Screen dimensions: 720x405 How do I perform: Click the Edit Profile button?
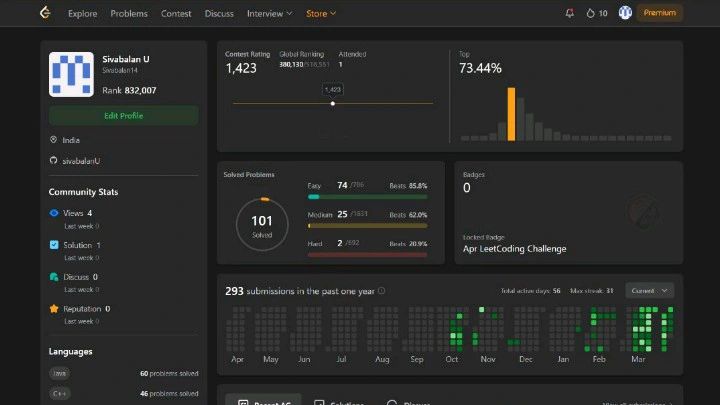coord(124,116)
